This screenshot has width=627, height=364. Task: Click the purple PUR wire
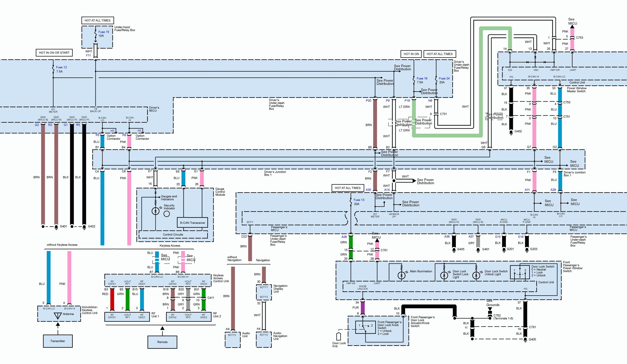point(362,308)
